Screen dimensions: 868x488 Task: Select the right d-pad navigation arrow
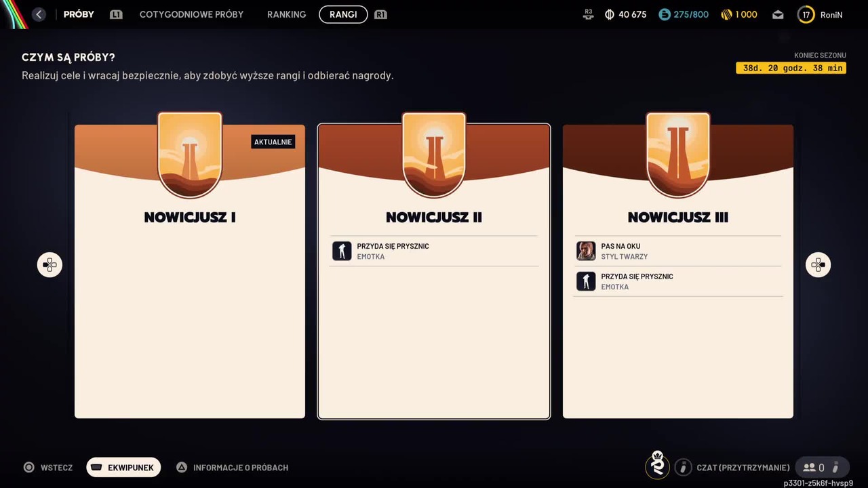coord(818,265)
